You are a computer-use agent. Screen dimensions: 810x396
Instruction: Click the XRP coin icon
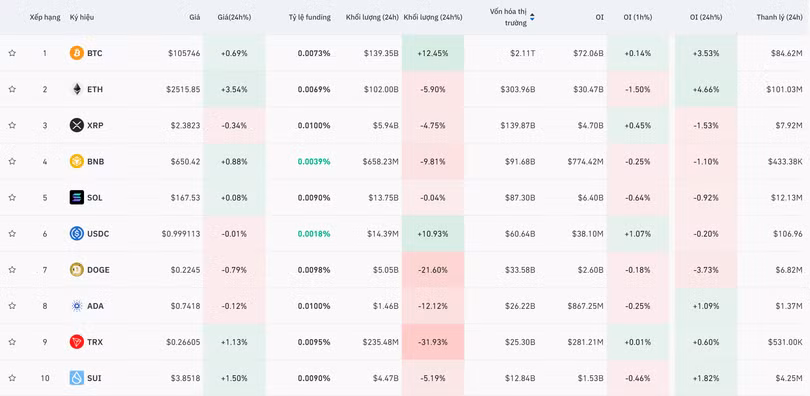pos(76,125)
